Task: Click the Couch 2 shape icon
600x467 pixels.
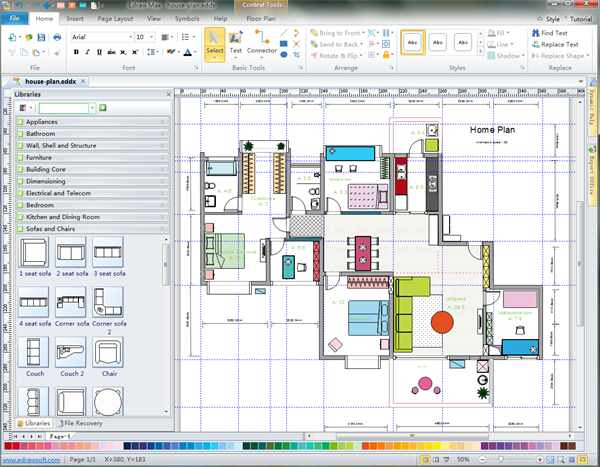Action: tap(70, 352)
